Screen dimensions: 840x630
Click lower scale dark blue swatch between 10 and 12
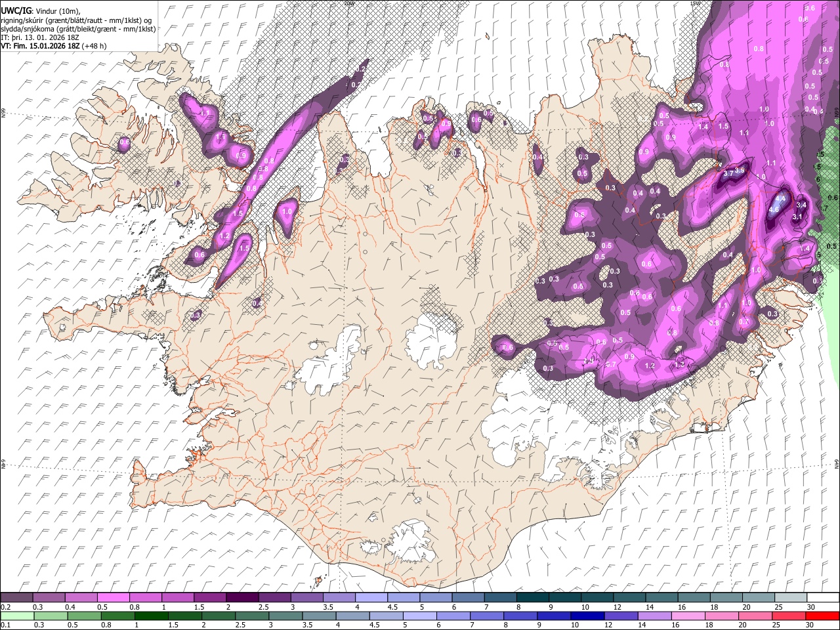click(588, 616)
